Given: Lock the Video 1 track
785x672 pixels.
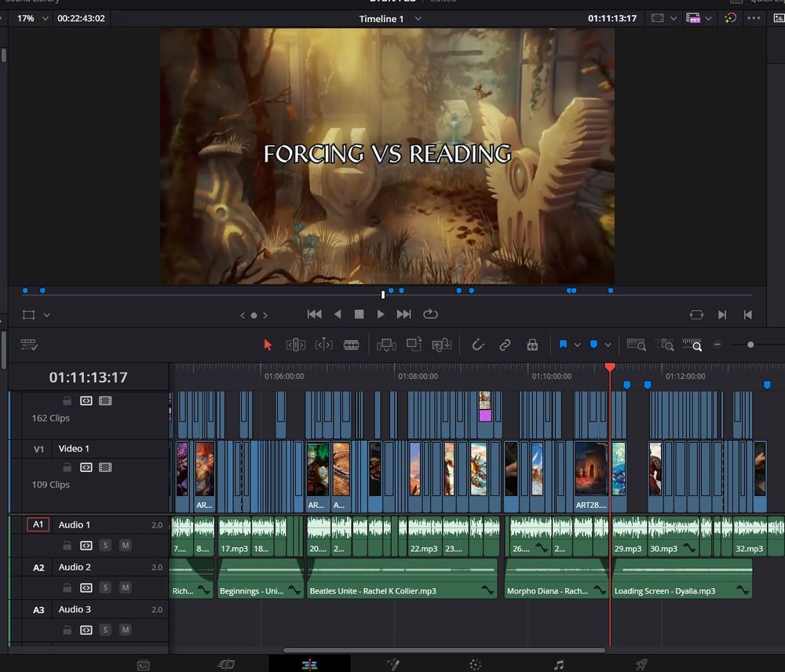Looking at the screenshot, I should tap(67, 467).
